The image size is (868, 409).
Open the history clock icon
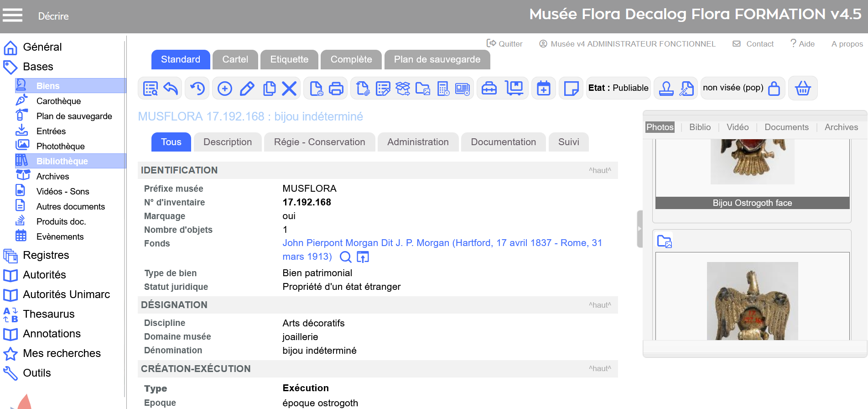tap(198, 88)
